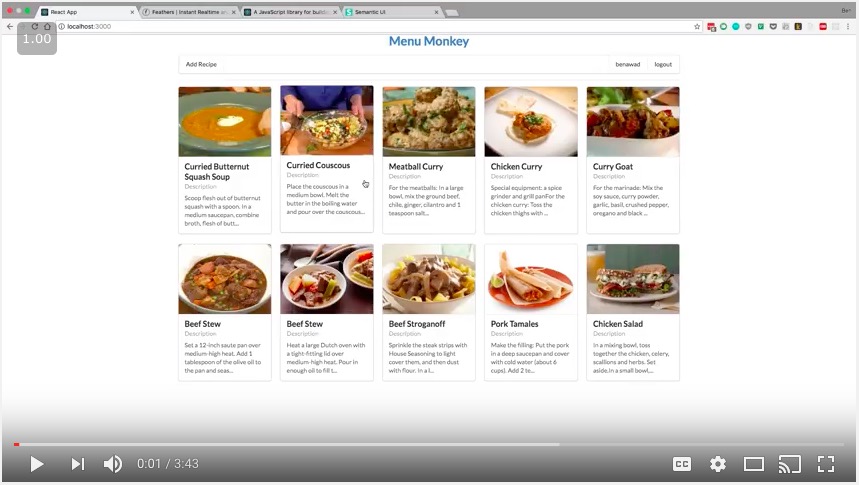Click the Pocket extension icon
This screenshot has width=859, height=485.
[773, 26]
